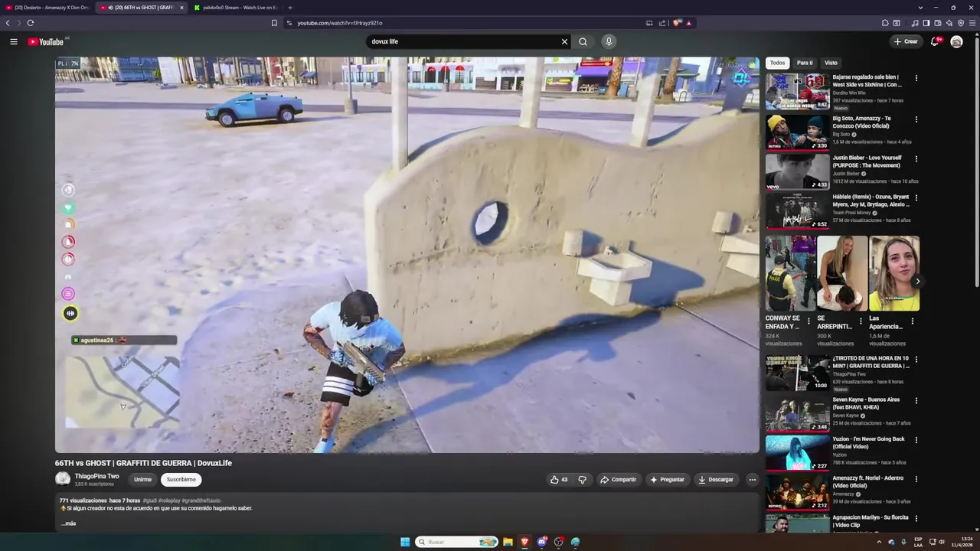Open options for Seven Kayne Buenos Aires
Viewport: 980px width, 551px height.
pos(916,400)
